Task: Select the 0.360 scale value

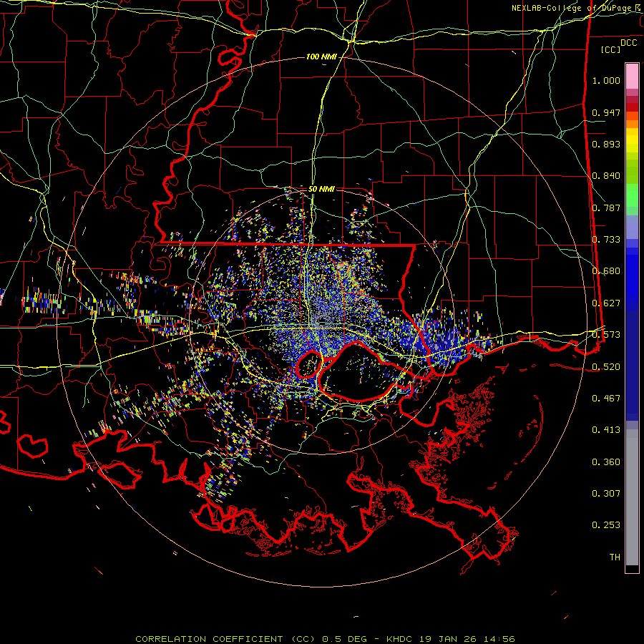Action: pyautogui.click(x=606, y=462)
